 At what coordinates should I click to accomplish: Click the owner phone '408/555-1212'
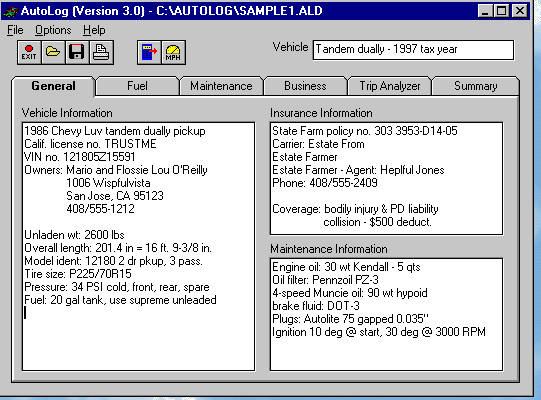[x=100, y=209]
